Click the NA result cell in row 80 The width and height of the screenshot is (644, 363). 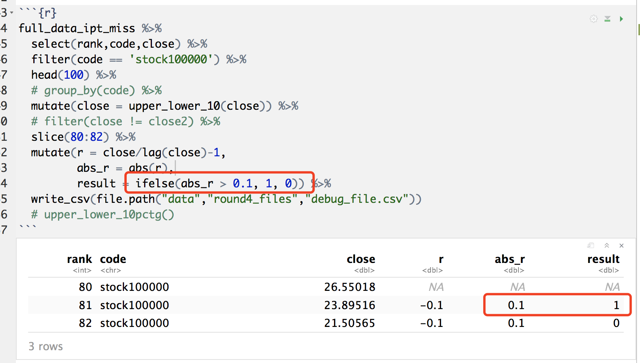(x=612, y=287)
